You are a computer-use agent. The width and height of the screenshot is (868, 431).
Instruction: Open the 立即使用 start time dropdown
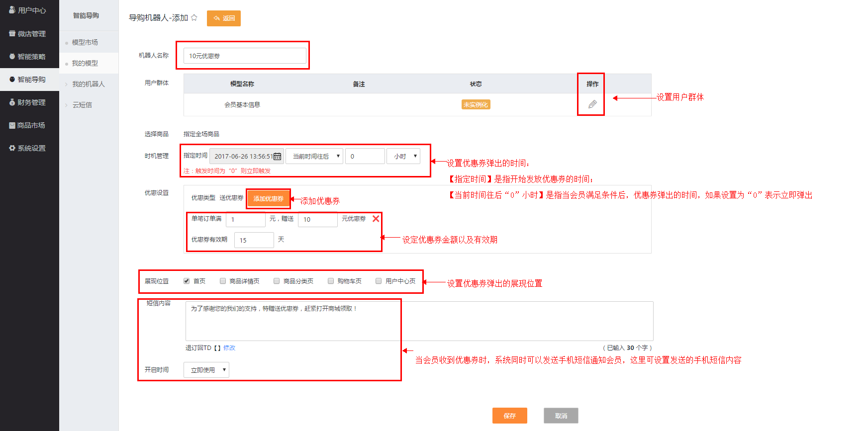point(206,370)
